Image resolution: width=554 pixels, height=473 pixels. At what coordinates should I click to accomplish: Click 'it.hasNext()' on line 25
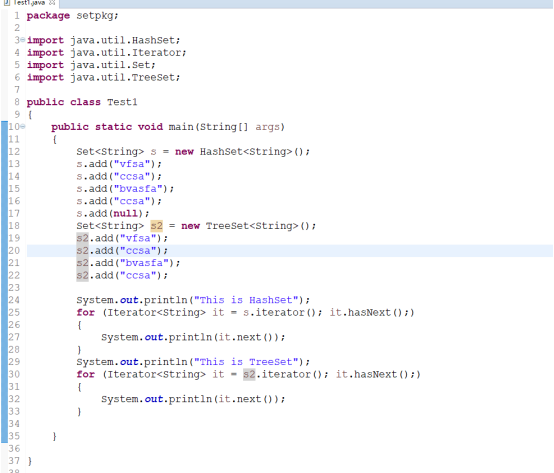coord(366,312)
